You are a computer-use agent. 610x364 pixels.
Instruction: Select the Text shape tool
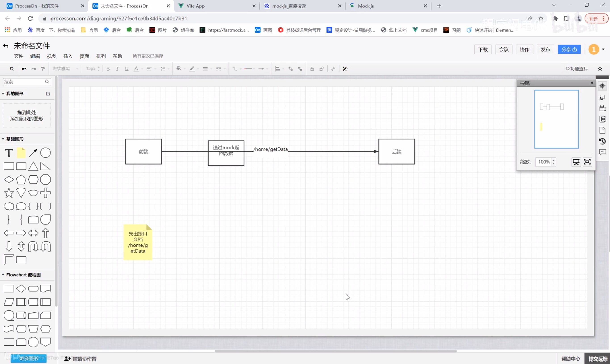tap(9, 153)
